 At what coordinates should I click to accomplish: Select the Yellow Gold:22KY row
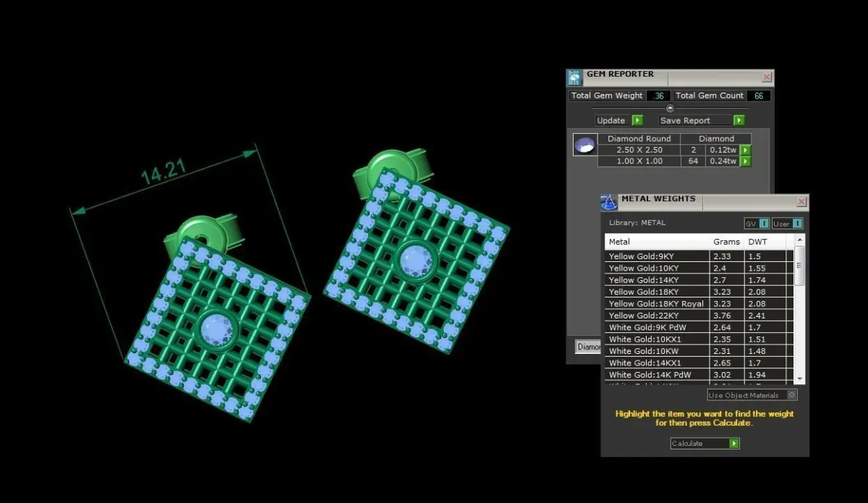point(699,316)
